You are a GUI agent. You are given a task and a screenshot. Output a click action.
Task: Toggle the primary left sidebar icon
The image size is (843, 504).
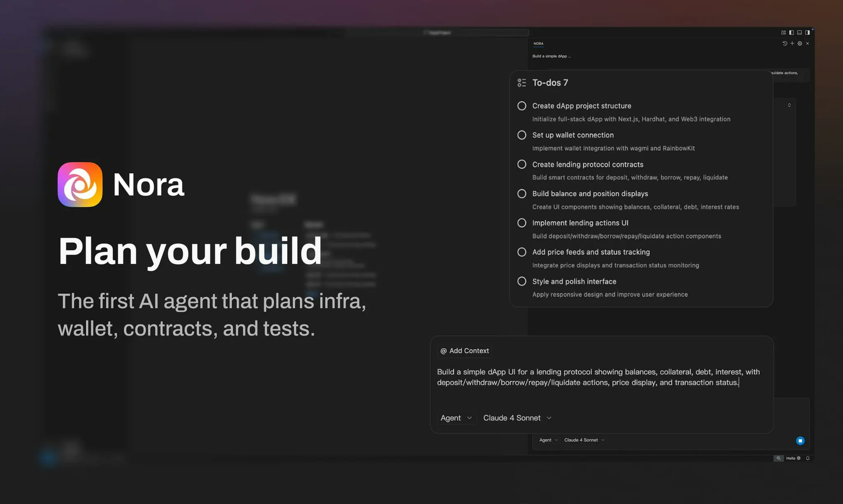point(791,33)
